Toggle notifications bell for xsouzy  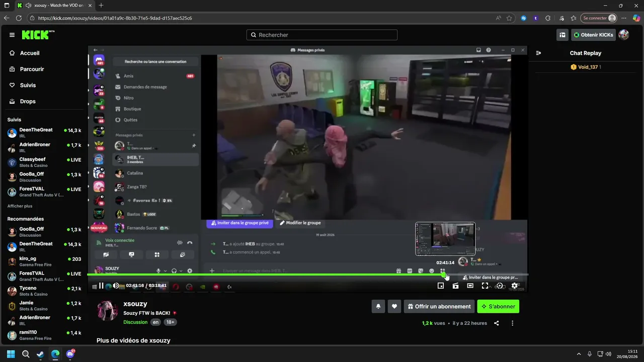[378, 306]
